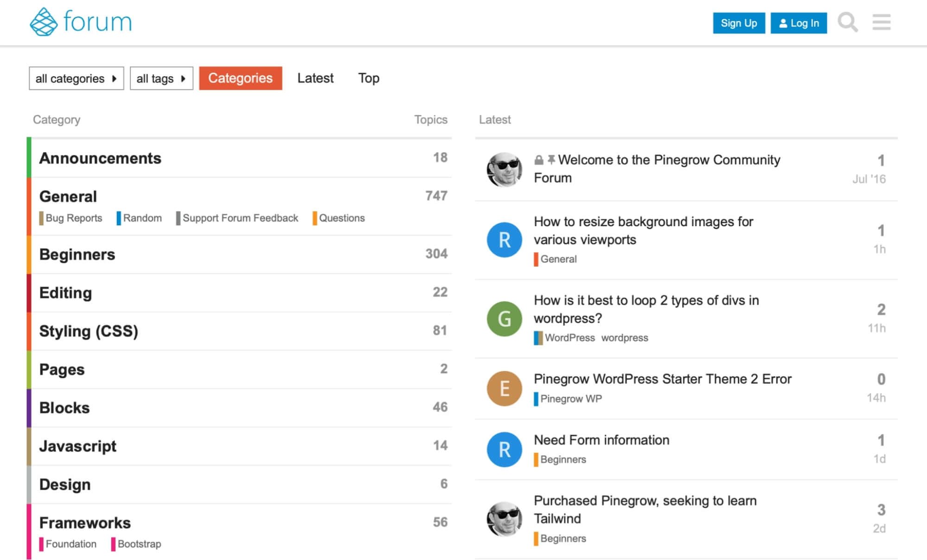Image resolution: width=927 pixels, height=560 pixels.
Task: Open the Bootstrap subcategory
Action: pyautogui.click(x=136, y=544)
